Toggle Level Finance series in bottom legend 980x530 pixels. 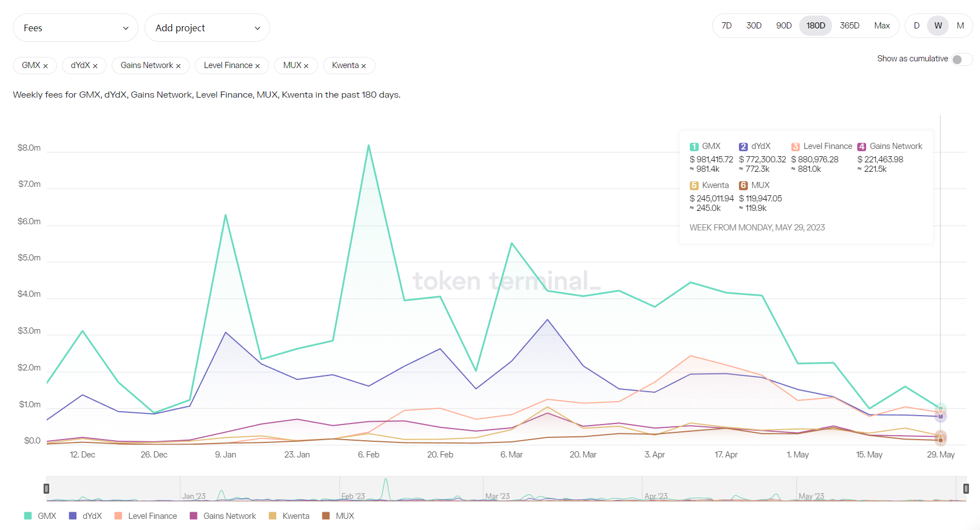(146, 516)
